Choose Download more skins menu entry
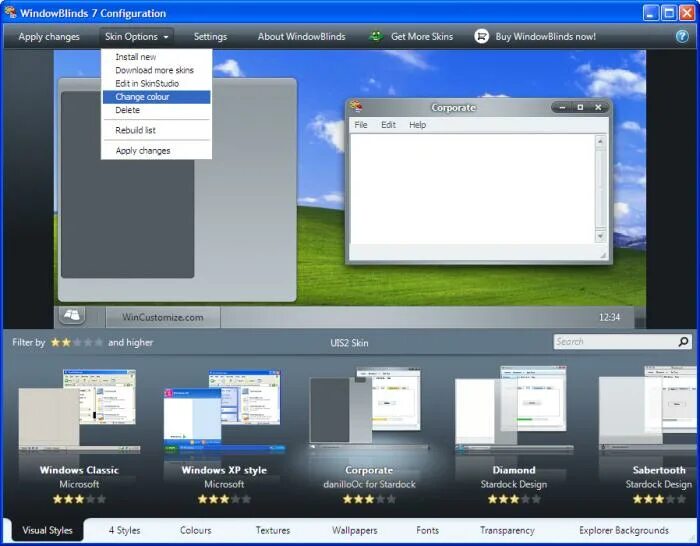Image resolution: width=700 pixels, height=546 pixels. 156,70
